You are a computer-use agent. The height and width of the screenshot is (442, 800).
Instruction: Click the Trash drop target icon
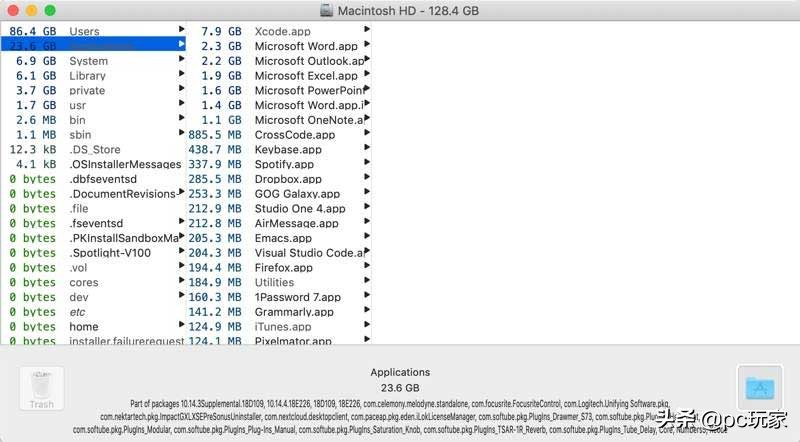pyautogui.click(x=41, y=388)
